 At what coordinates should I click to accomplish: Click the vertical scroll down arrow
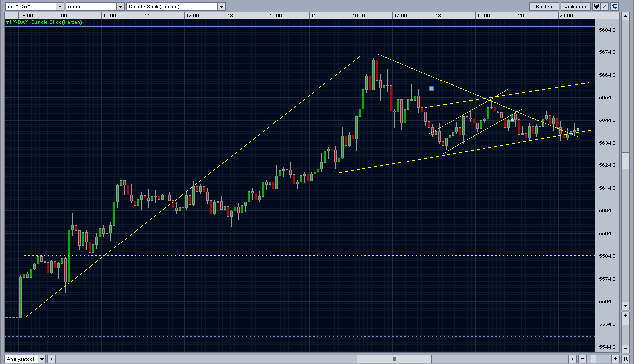pos(625,306)
